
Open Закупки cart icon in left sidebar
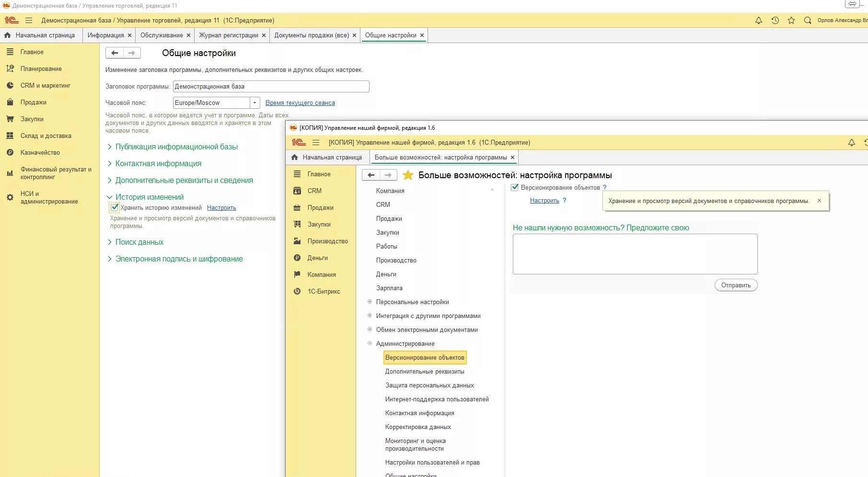[10, 119]
